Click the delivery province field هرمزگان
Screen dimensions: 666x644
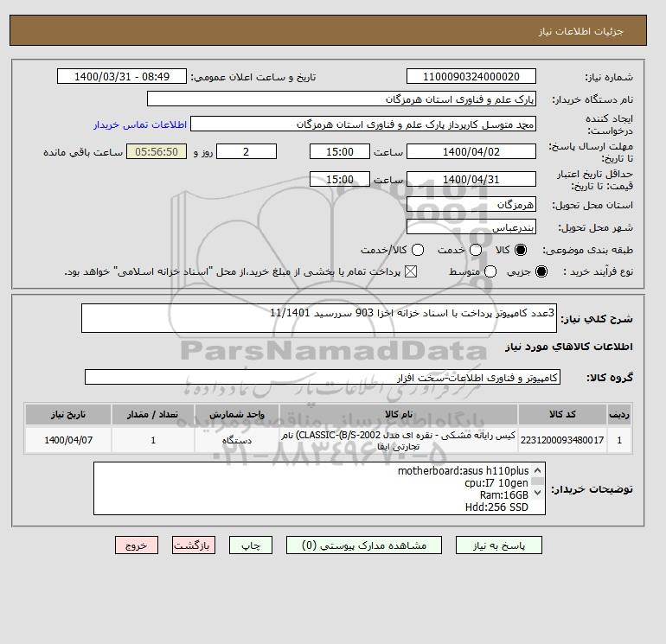pos(471,205)
